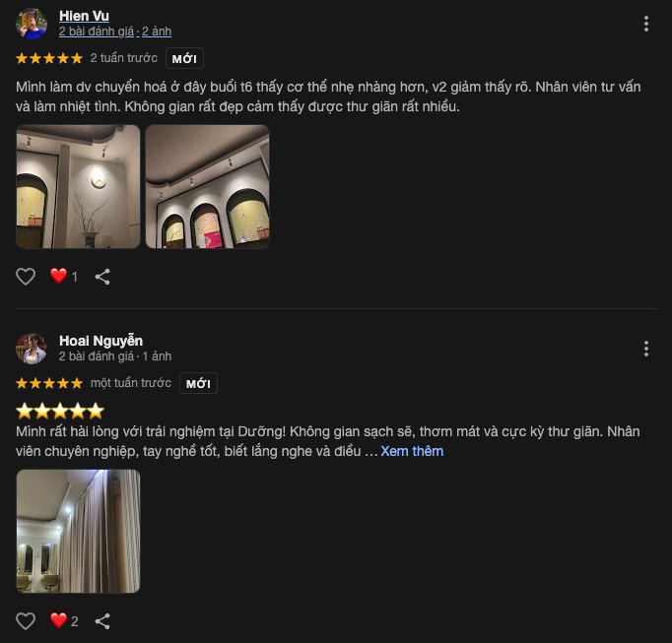Open Hoai Nguyễn's '2 bài đánh giá · 1 ảnh' link
Screen dimensions: 672x643
pyautogui.click(x=115, y=356)
